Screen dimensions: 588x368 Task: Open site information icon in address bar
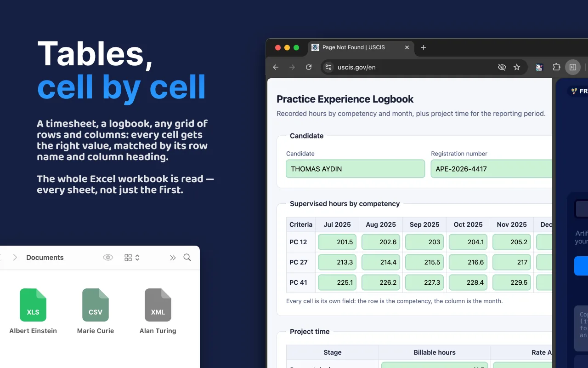[x=328, y=67]
